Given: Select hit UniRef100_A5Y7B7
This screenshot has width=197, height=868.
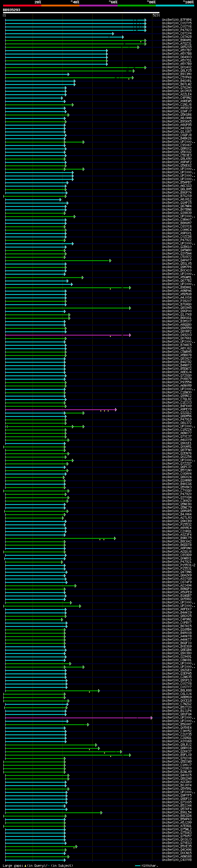Looking at the screenshot, I should (177, 50).
